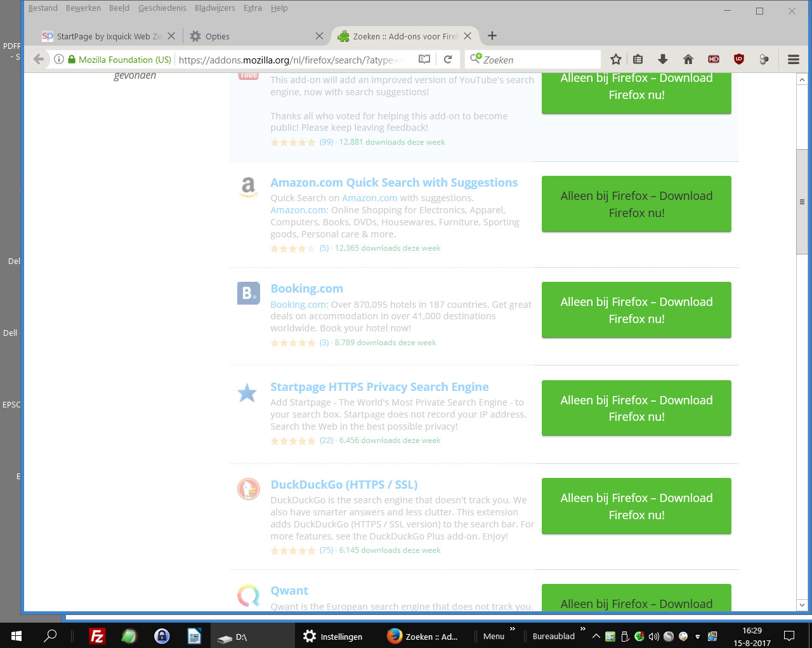Open the padlock app in taskbar
Screen dimensions: 812x648
[162, 636]
